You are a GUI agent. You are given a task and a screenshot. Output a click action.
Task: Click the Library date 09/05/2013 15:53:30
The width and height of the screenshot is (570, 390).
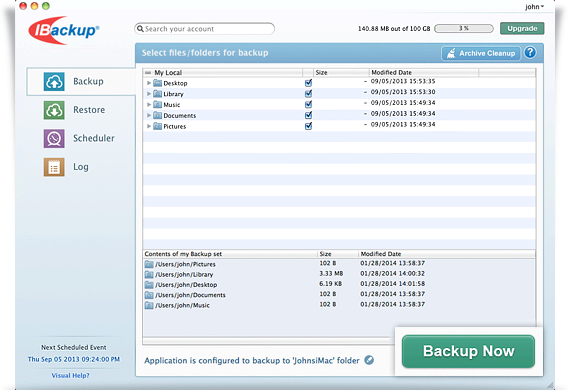pyautogui.click(x=403, y=92)
